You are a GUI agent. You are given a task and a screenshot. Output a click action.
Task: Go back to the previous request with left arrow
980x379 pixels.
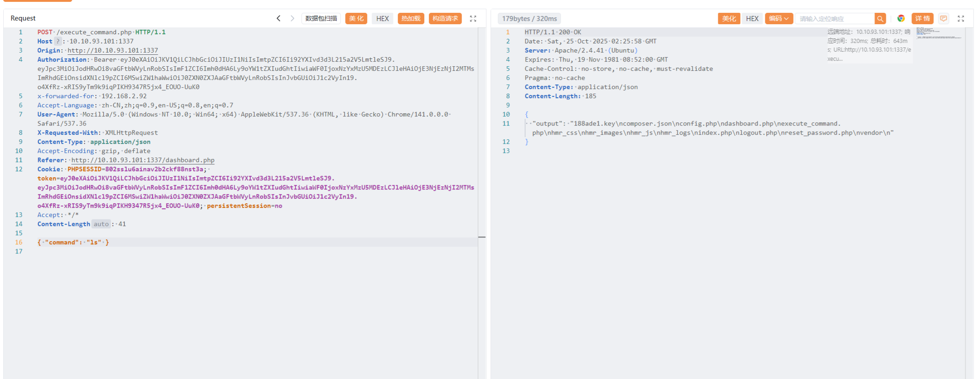[x=279, y=18]
